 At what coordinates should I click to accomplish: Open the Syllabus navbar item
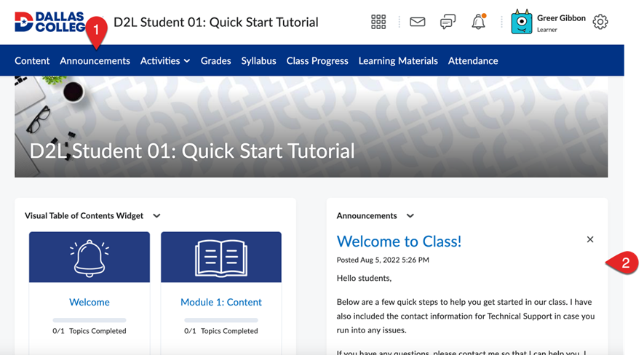click(259, 60)
